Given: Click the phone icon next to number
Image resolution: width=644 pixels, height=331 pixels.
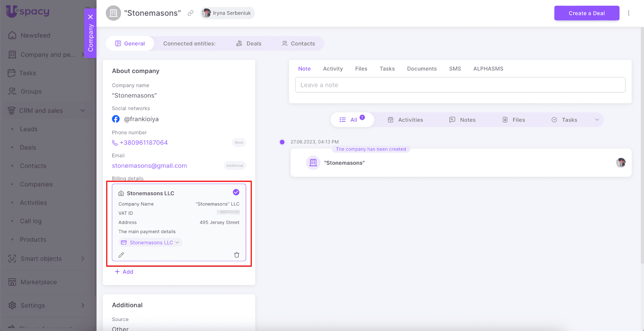Looking at the screenshot, I should 115,143.
